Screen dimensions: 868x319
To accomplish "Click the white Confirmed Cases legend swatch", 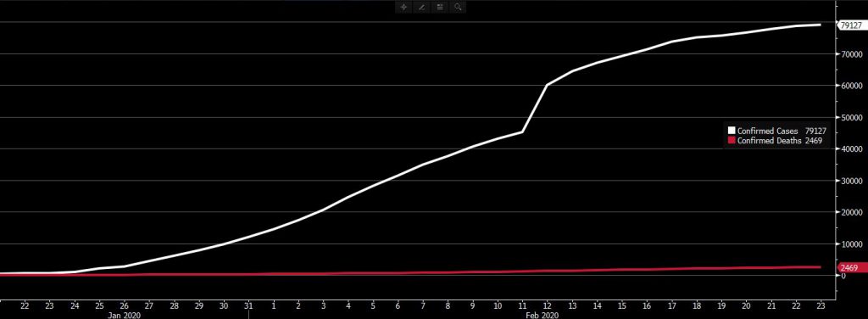I will pyautogui.click(x=732, y=132).
